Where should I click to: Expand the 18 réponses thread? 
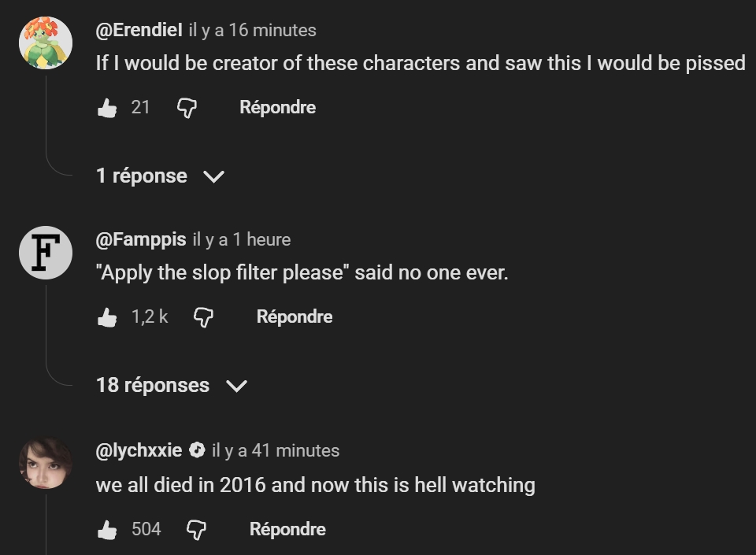tap(171, 385)
